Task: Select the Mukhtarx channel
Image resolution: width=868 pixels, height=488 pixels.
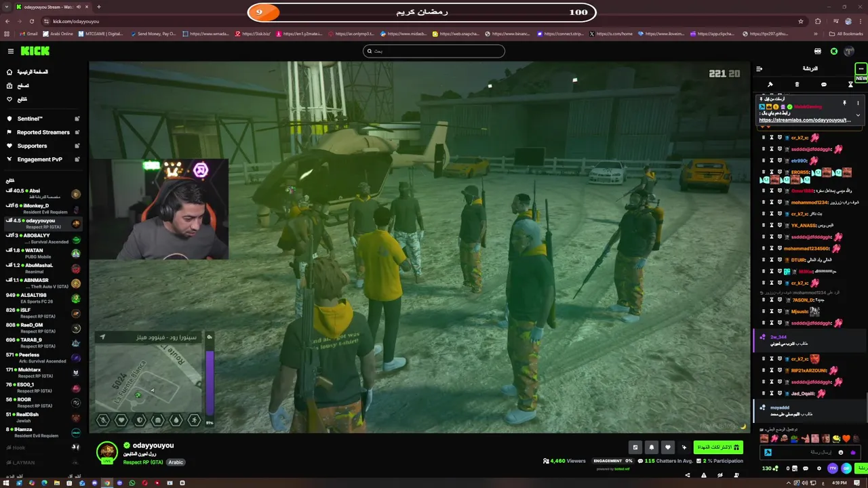Action: point(42,373)
